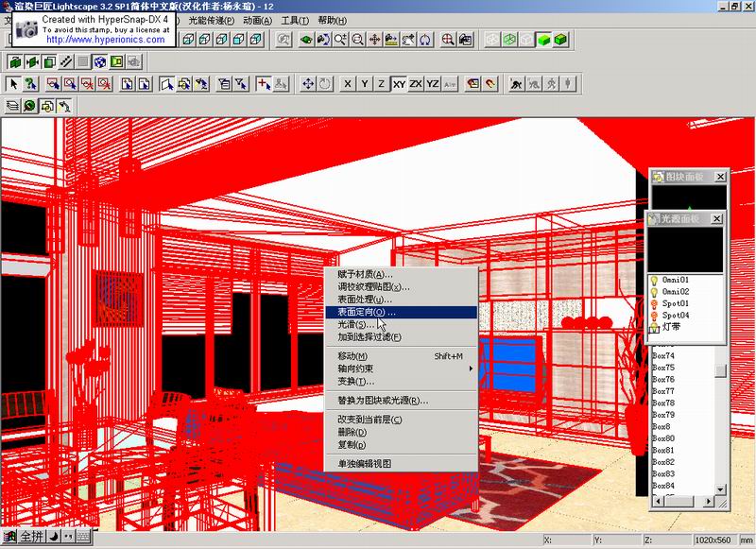Open the 帮助(H) menu
The height and width of the screenshot is (549, 756).
333,21
